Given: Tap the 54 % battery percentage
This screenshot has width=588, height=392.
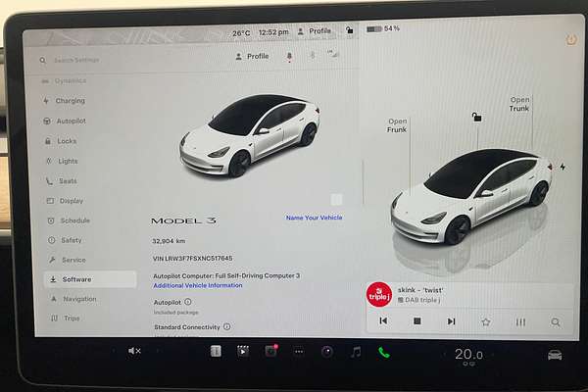Looking at the screenshot, I should click(x=392, y=28).
